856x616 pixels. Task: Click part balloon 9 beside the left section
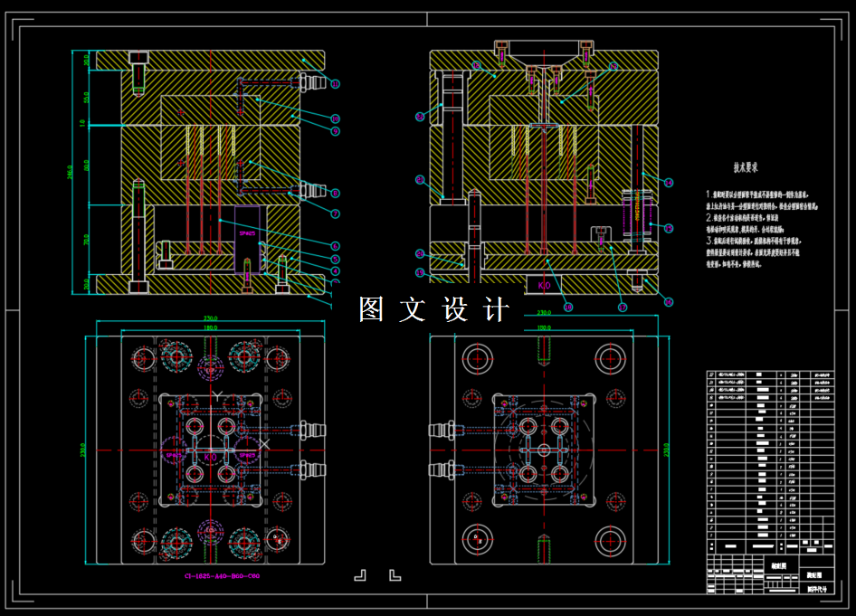(x=335, y=131)
